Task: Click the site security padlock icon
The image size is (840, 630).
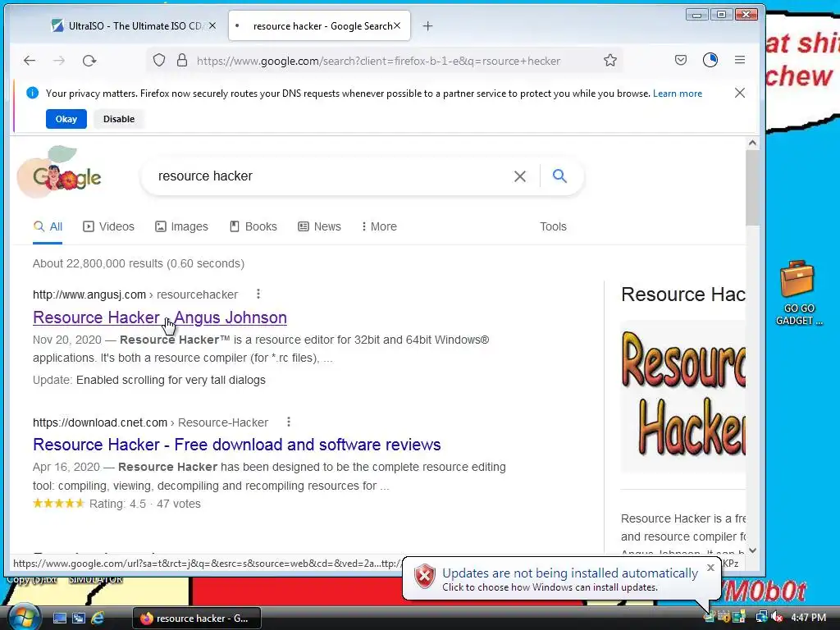Action: point(182,60)
